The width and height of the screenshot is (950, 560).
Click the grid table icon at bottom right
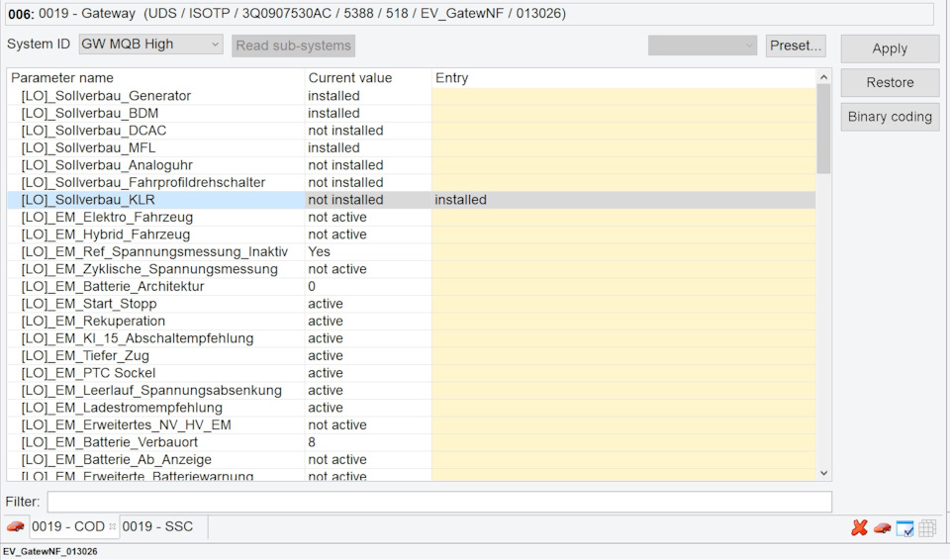[927, 528]
